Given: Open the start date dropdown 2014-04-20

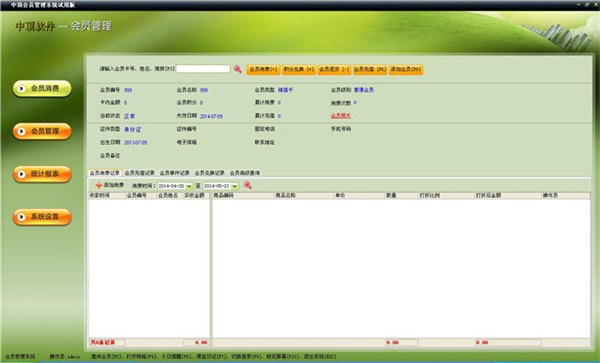Looking at the screenshot, I should tap(189, 186).
